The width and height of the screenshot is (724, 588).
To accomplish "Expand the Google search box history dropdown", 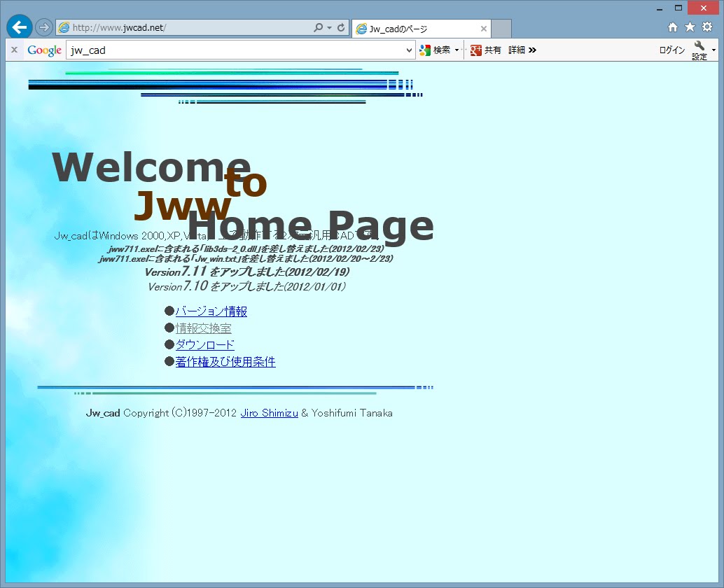I will pos(409,50).
